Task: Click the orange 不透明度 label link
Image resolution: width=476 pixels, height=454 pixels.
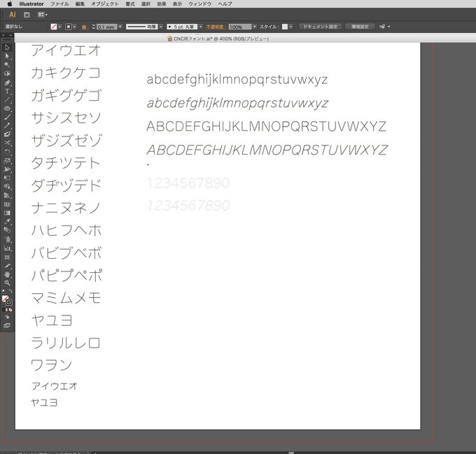Action: [x=215, y=27]
